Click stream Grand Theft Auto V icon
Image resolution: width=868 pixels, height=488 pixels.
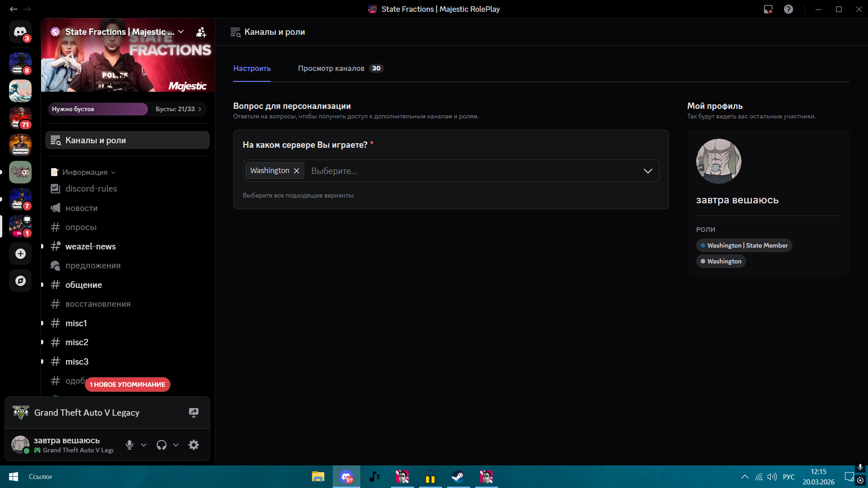point(193,413)
